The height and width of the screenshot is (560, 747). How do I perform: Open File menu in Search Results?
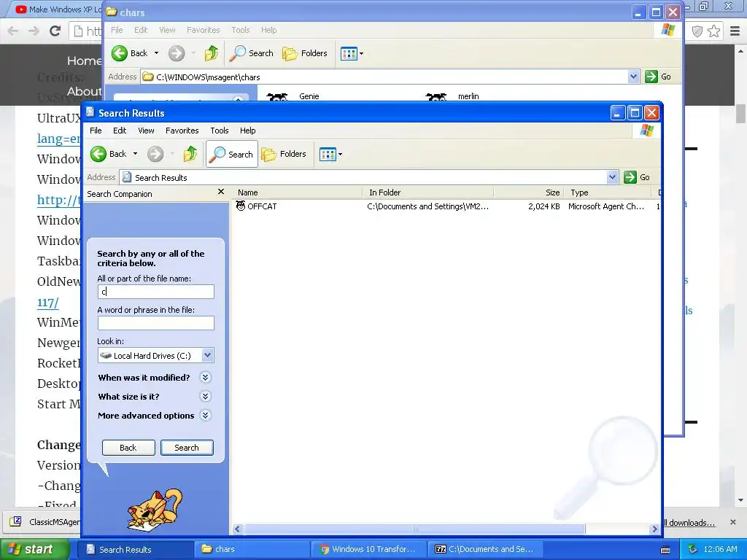[x=96, y=131]
